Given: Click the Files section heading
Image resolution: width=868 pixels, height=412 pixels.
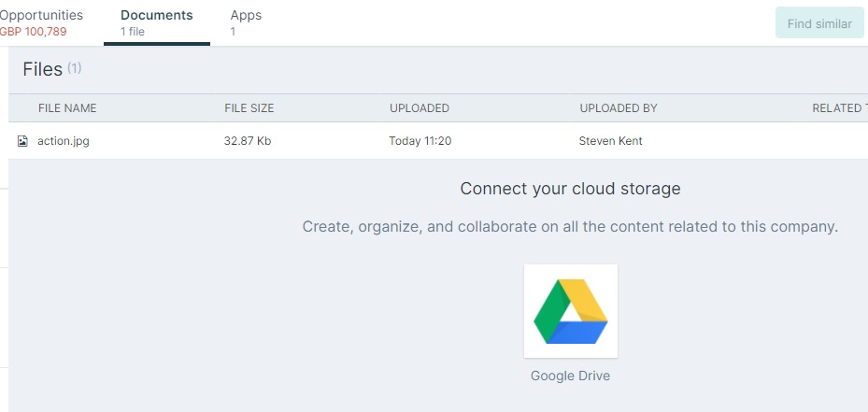Looking at the screenshot, I should 43,69.
